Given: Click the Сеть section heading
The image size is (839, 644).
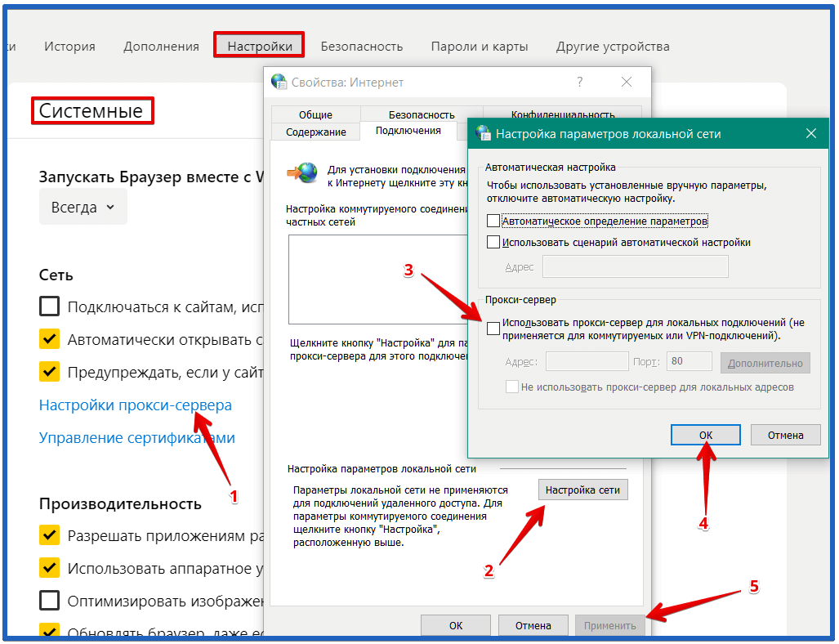Looking at the screenshot, I should click(x=56, y=275).
